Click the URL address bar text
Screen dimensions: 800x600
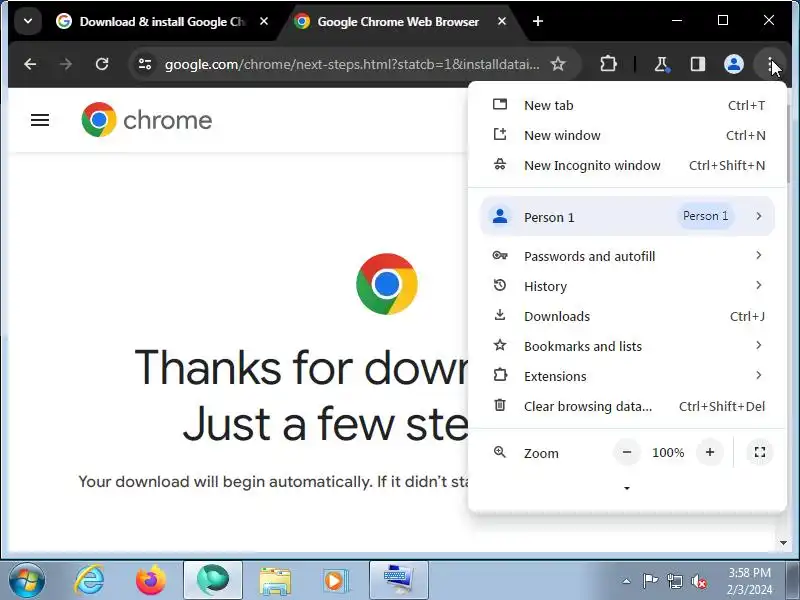[352, 64]
